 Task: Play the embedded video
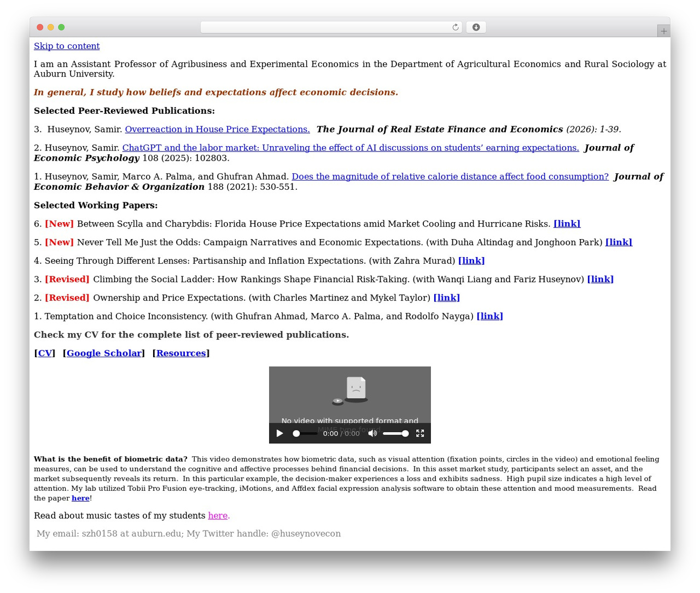click(279, 433)
